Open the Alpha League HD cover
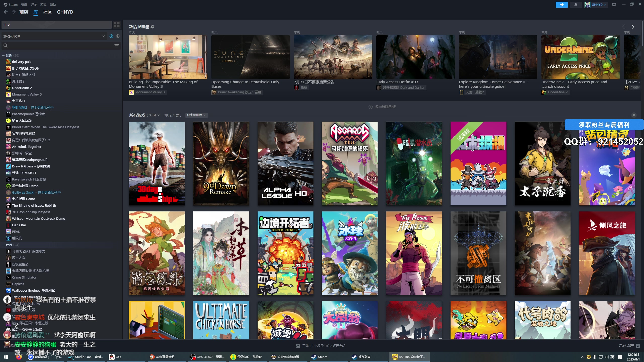 pos(286,164)
